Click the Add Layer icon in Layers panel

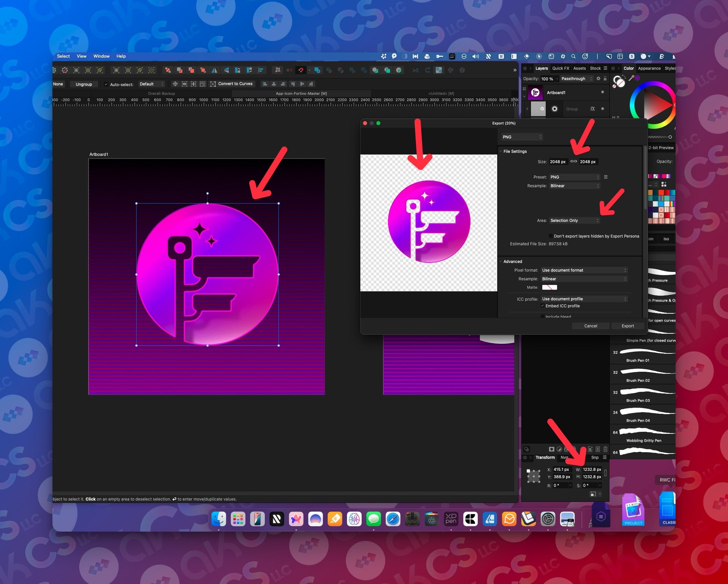click(x=590, y=449)
